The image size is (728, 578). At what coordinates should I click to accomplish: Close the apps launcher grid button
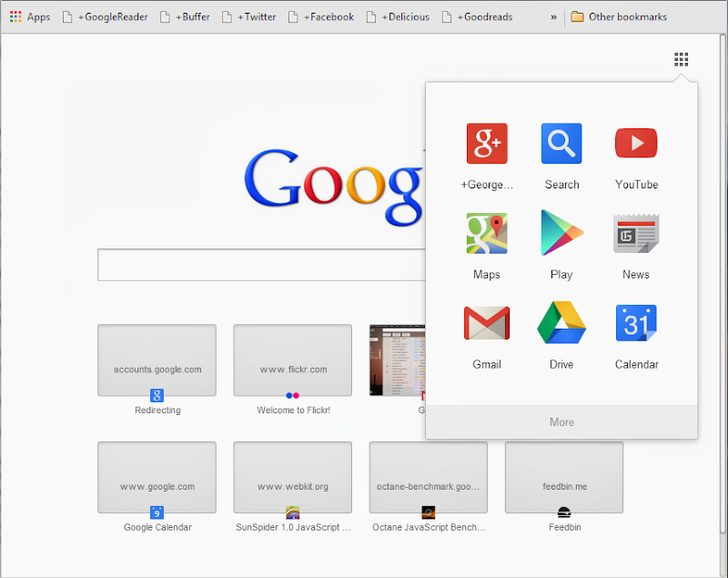pyautogui.click(x=681, y=59)
